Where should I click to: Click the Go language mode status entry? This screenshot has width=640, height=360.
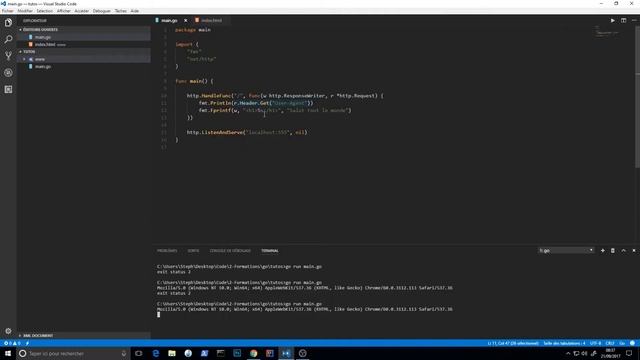click(622, 343)
